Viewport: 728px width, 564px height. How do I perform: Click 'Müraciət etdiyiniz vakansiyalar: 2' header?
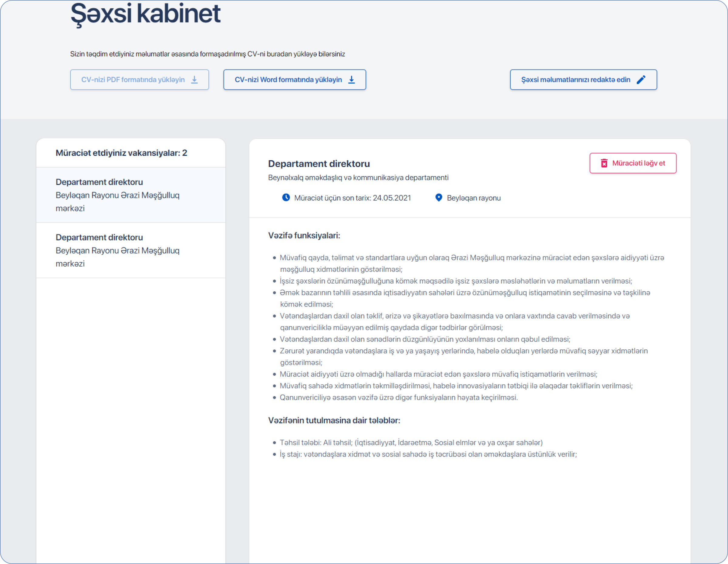121,153
